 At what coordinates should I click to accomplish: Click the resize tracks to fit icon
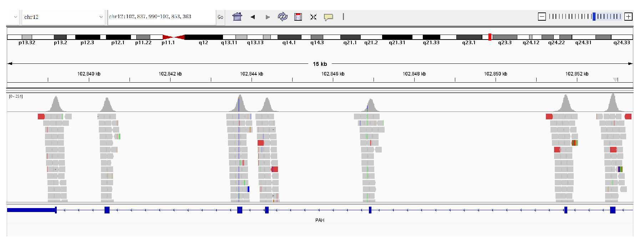click(x=313, y=17)
